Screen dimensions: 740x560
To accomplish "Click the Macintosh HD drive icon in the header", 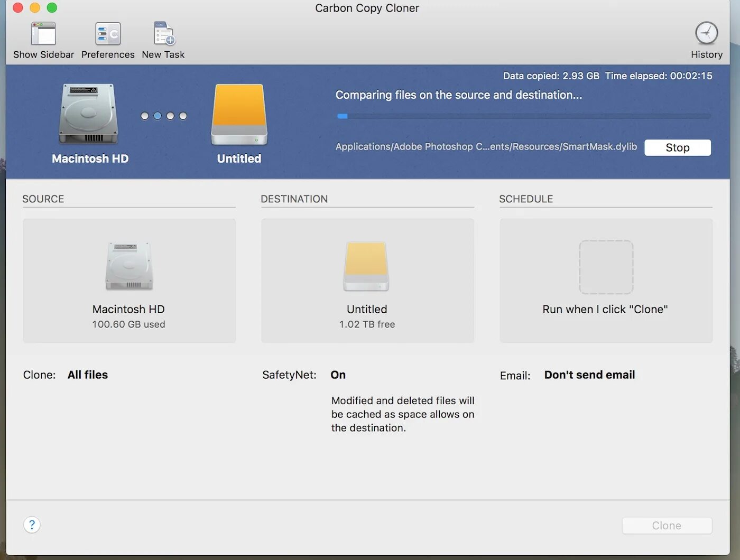I will 89,114.
